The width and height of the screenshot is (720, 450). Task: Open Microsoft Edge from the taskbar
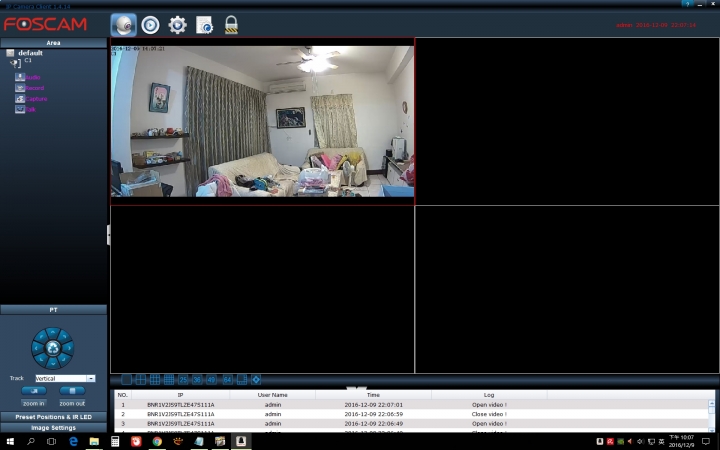(x=73, y=441)
